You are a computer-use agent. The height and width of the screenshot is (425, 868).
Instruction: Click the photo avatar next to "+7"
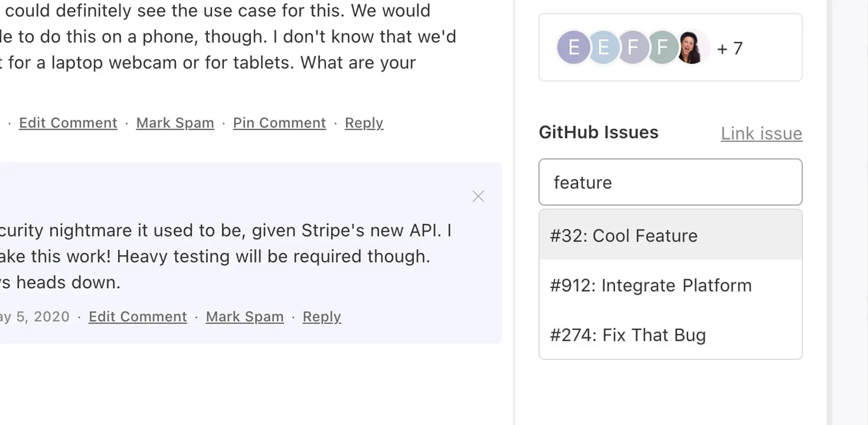(x=691, y=47)
